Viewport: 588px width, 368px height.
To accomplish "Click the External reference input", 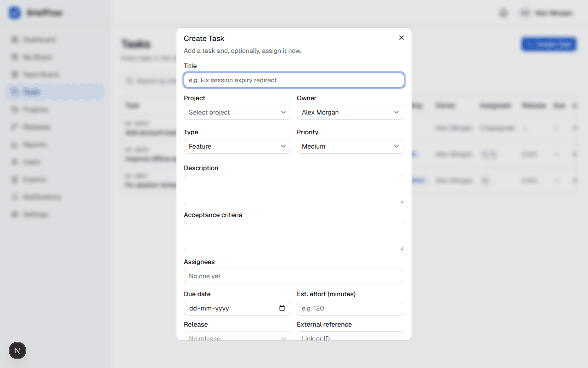I will 351,336.
